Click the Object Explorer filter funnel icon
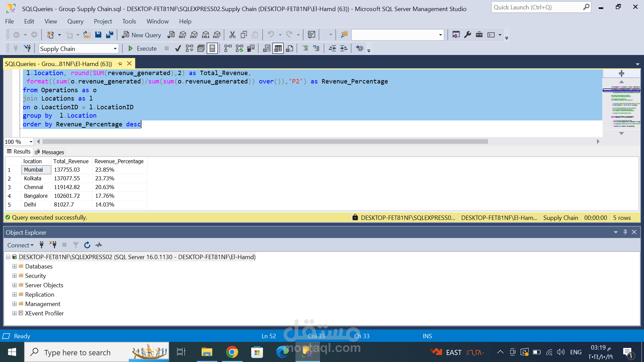The width and height of the screenshot is (644, 362). [76, 245]
